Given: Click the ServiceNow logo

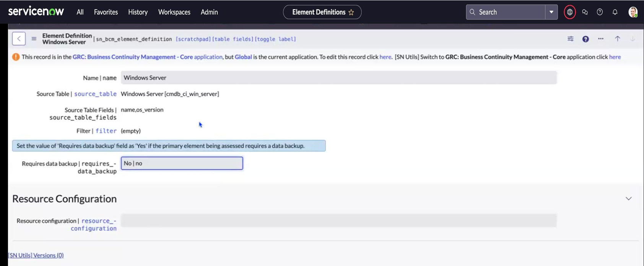Looking at the screenshot, I should pyautogui.click(x=36, y=11).
